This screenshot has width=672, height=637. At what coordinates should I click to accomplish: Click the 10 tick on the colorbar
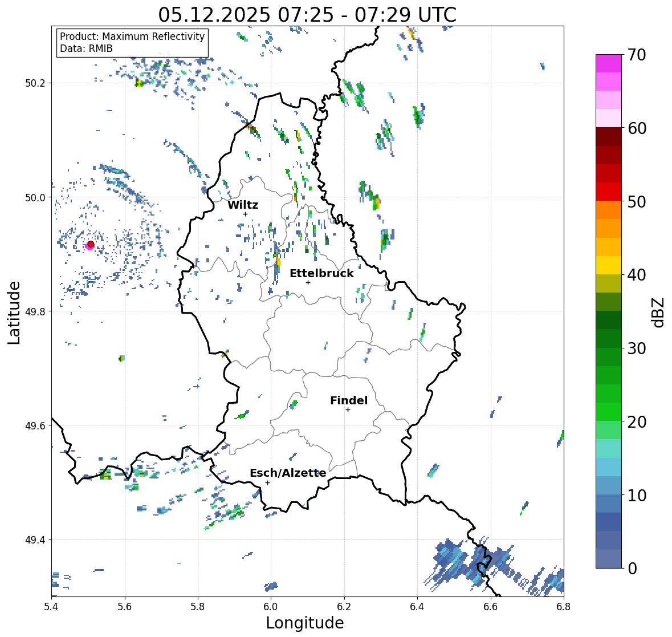click(x=637, y=495)
